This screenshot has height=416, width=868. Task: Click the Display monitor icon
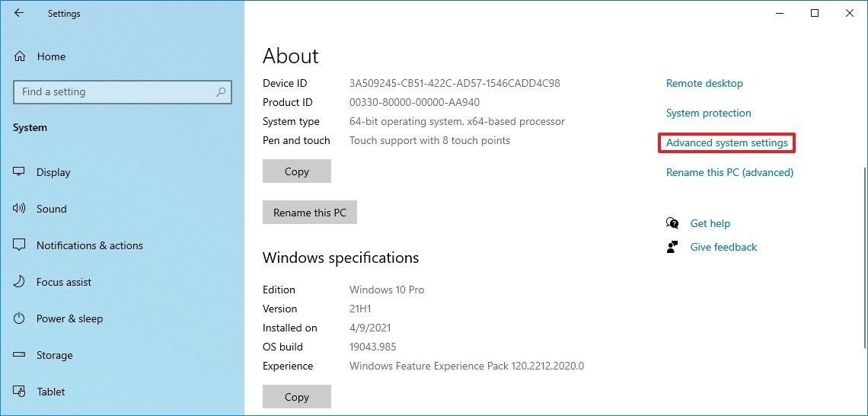[19, 172]
